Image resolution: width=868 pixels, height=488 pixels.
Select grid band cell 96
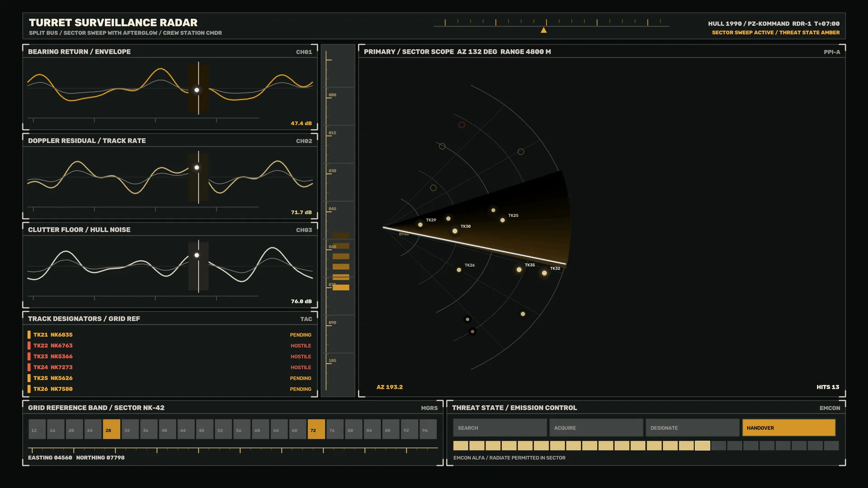428,430
